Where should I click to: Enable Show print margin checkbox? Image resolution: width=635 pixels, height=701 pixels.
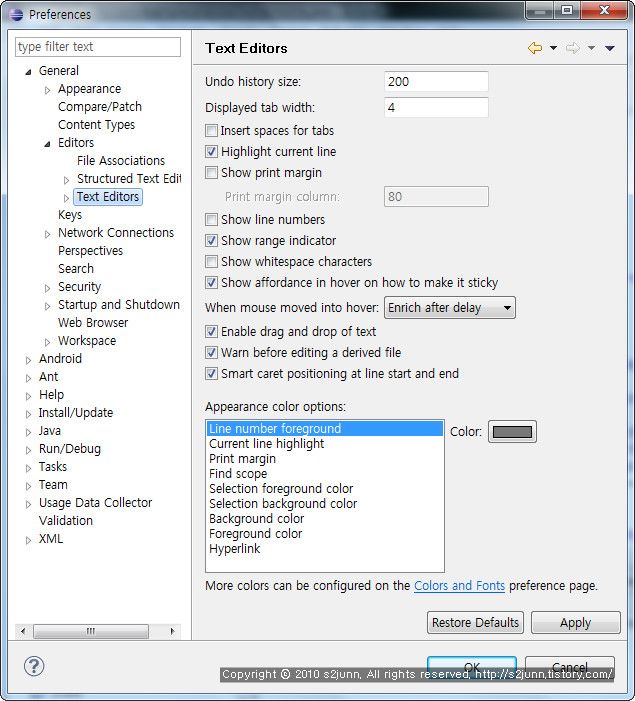pyautogui.click(x=211, y=173)
